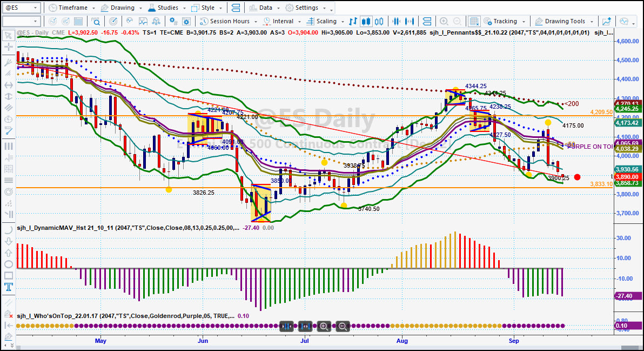Open the framed gear settings icon
This screenshot has height=351, width=644.
pos(186,22)
